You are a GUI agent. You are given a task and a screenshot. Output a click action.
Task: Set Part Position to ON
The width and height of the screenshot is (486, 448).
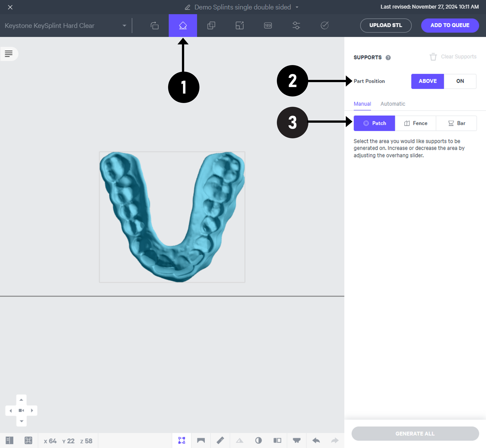coord(460,81)
